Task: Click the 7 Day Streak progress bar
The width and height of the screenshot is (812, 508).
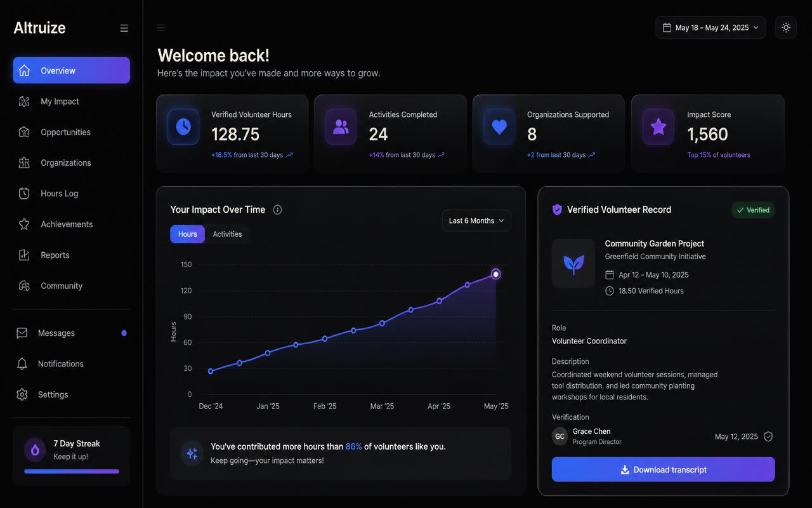Action: 72,471
